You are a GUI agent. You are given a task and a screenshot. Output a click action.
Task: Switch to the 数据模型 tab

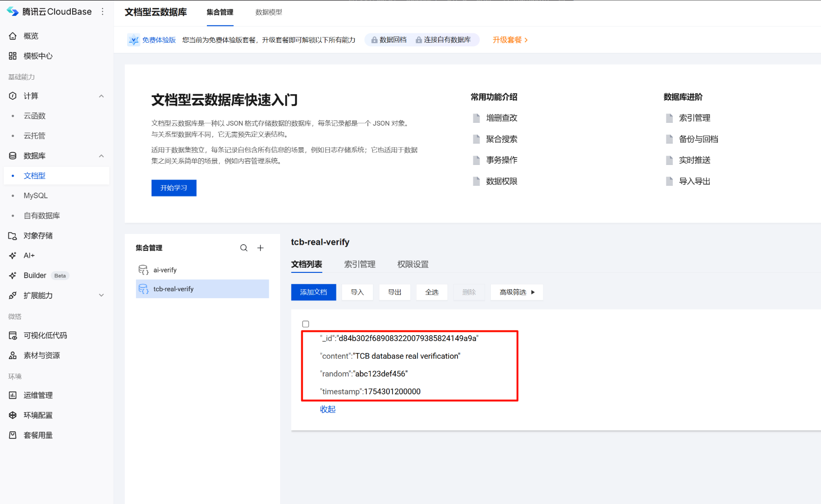pos(268,12)
